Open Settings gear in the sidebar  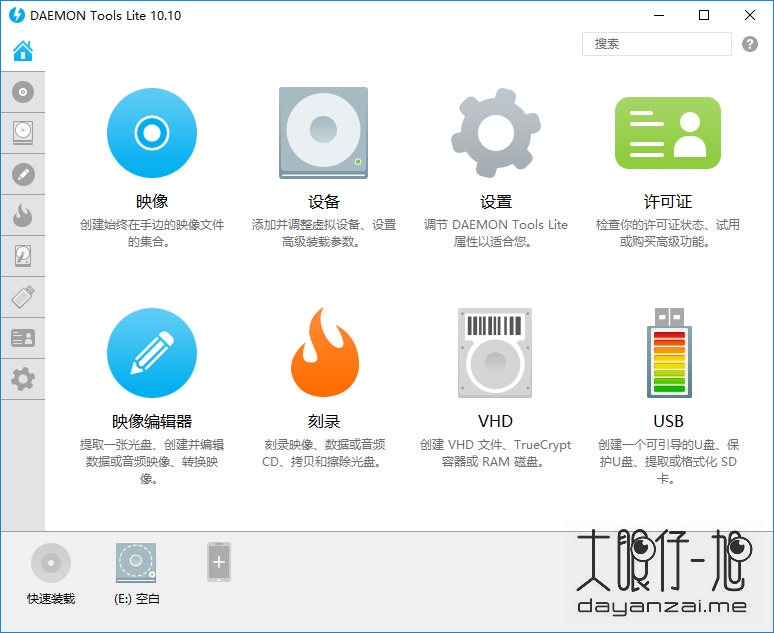click(23, 379)
